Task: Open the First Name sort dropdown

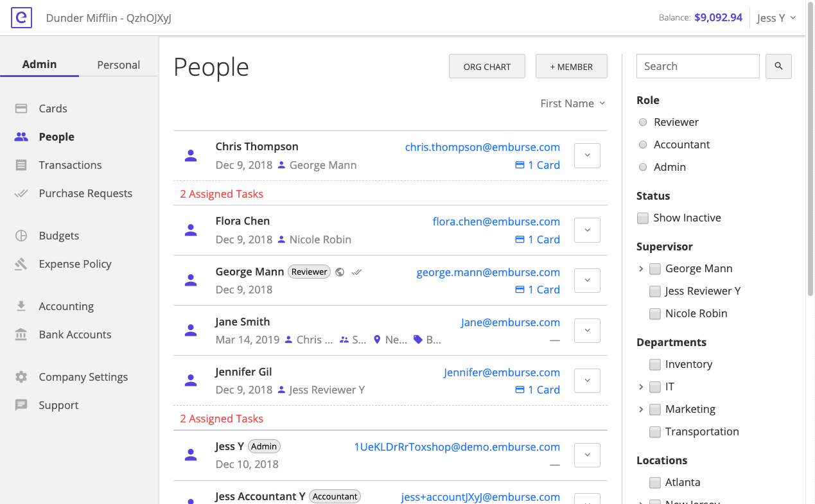Action: tap(573, 103)
